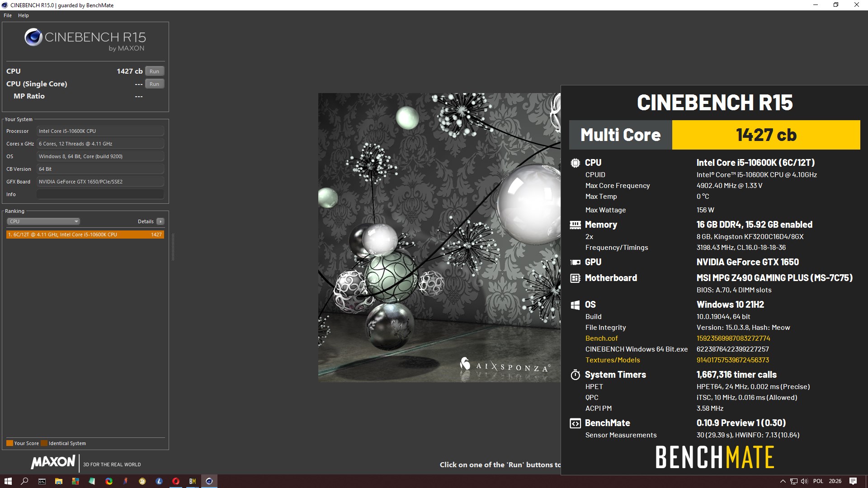Screen dimensions: 868x488
Task: Open the volume tray icon
Action: tap(804, 481)
